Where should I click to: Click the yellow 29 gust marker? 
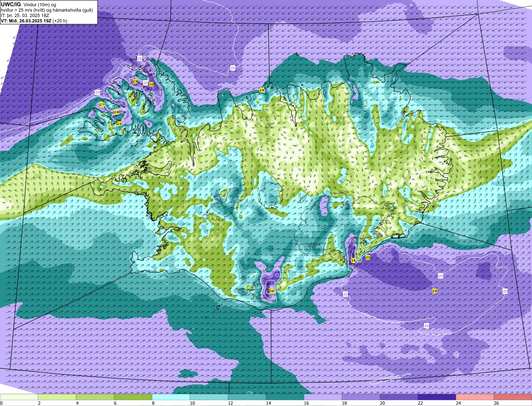pyautogui.click(x=135, y=81)
